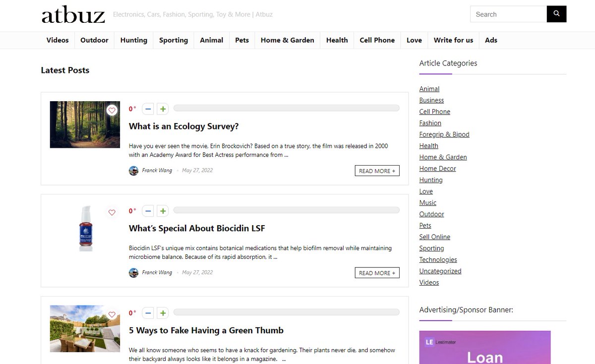This screenshot has height=364, width=595.
Task: Upvote the Ecology Survey post with plus
Action: coord(163,109)
